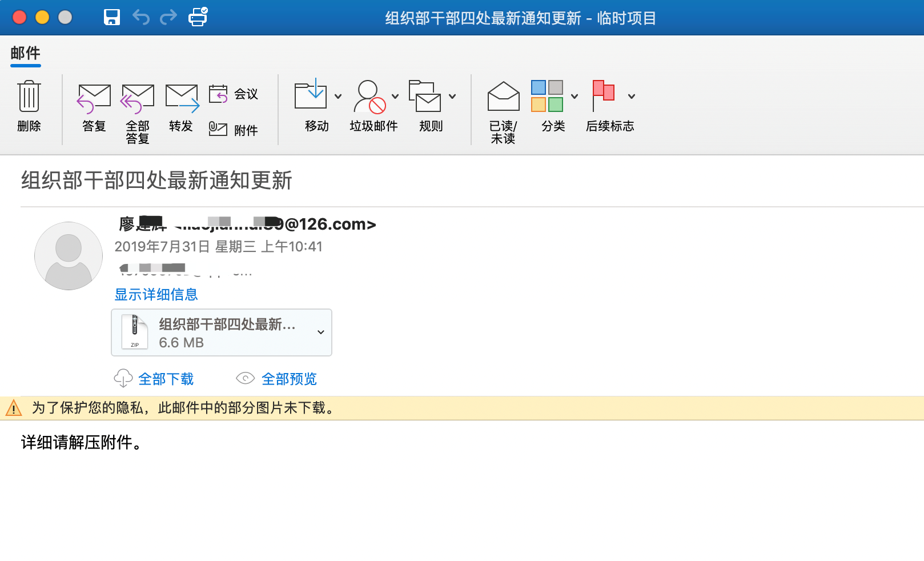924x561 pixels.
Task: Reply to the message (答复)
Action: pos(94,107)
